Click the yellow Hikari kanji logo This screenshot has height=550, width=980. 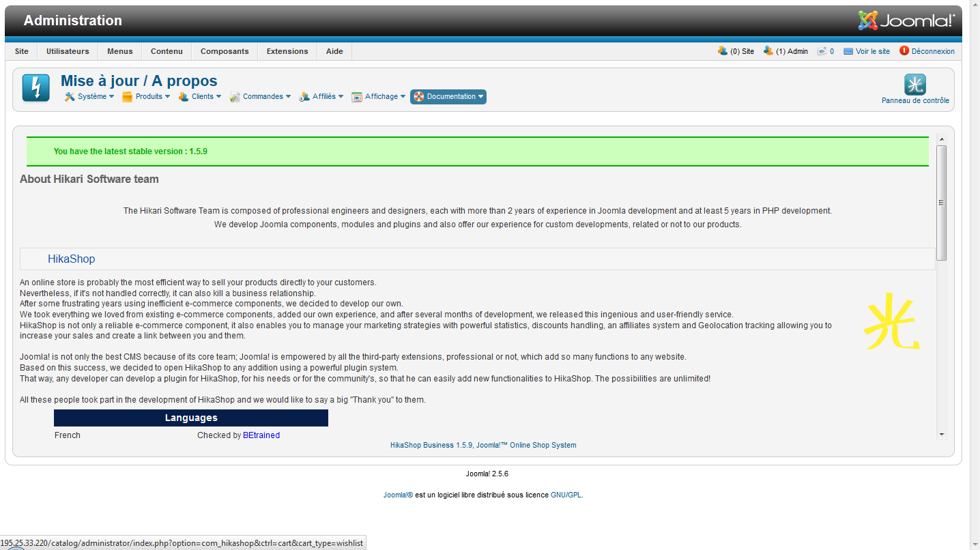point(891,321)
